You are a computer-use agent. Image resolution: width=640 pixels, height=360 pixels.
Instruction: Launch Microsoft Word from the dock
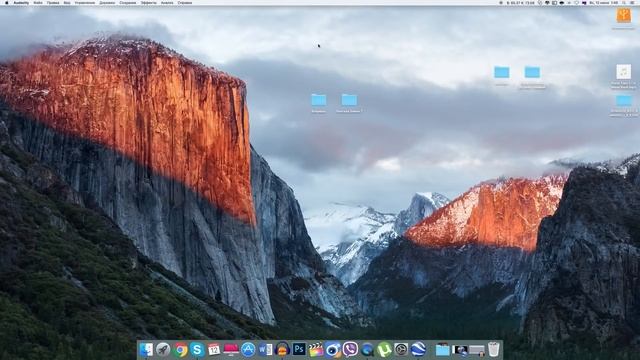click(265, 349)
